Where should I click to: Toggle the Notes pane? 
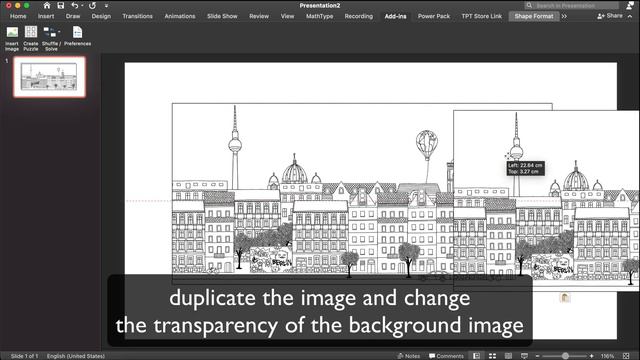[409, 356]
